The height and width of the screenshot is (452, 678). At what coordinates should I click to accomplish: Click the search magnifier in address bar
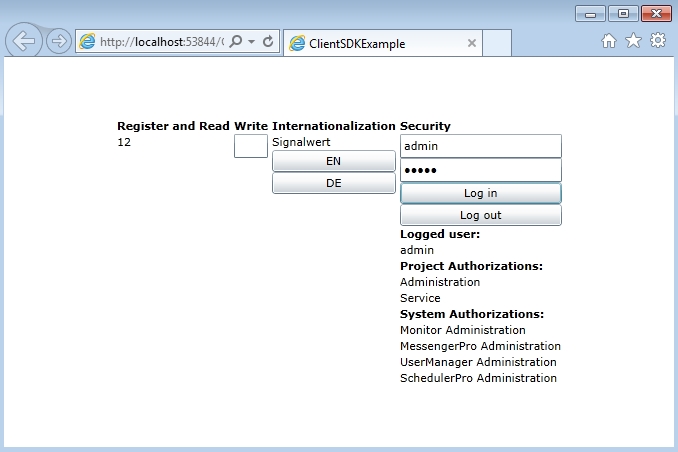tap(236, 42)
